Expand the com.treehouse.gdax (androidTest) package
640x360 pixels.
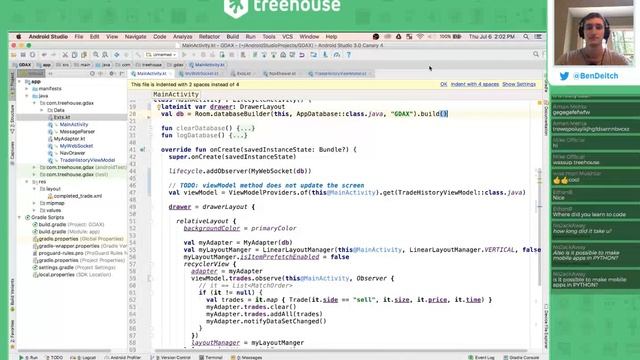(x=34, y=167)
